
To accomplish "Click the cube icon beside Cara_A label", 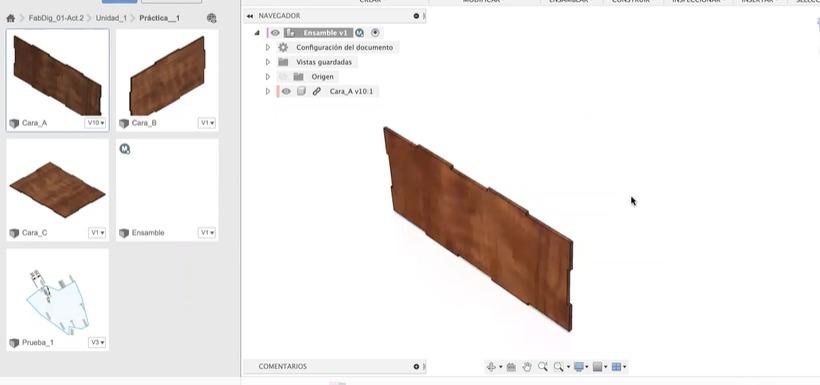I will [14, 123].
